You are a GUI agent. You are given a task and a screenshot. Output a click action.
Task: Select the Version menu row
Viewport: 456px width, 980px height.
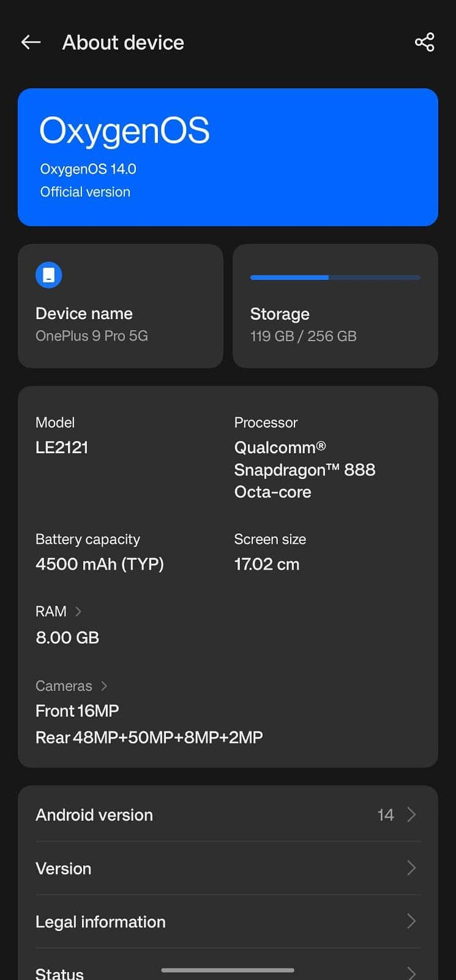pyautogui.click(x=228, y=868)
